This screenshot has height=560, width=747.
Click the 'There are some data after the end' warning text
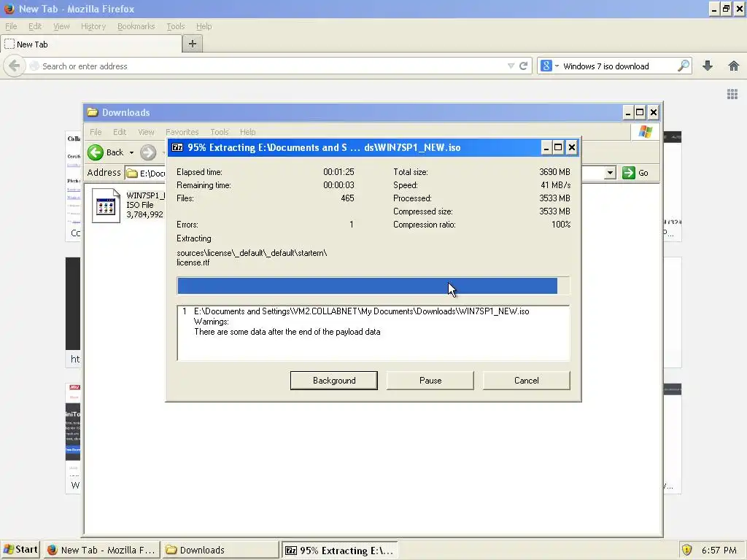287,332
